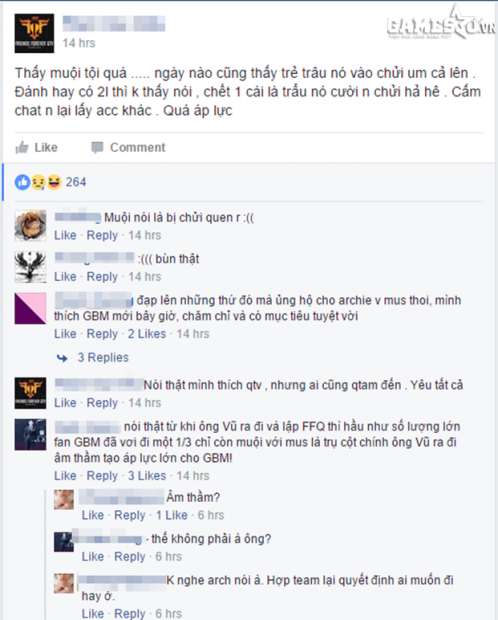Viewport: 498px width, 620px height.
Task: Open the post author's orange logo avatar
Action: click(x=34, y=33)
